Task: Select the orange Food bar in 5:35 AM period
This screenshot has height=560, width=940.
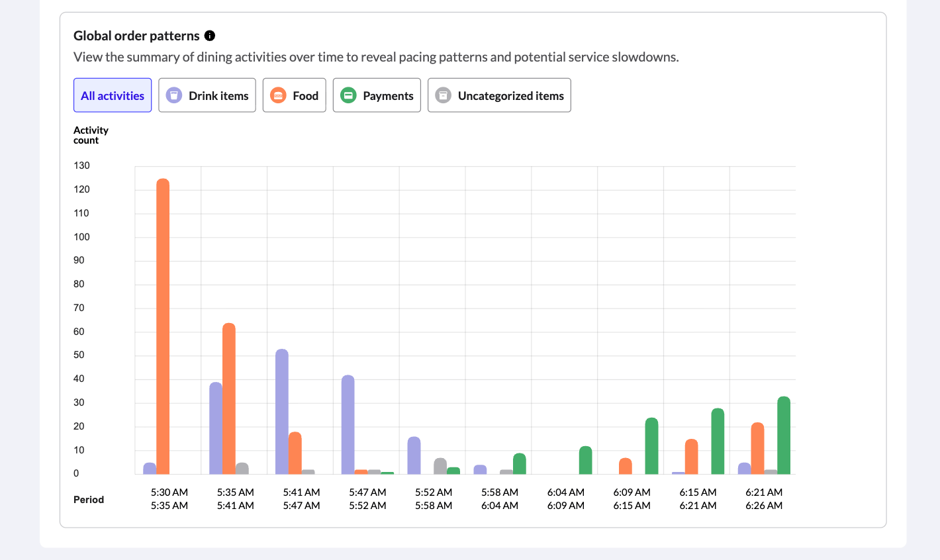Action: tap(229, 398)
